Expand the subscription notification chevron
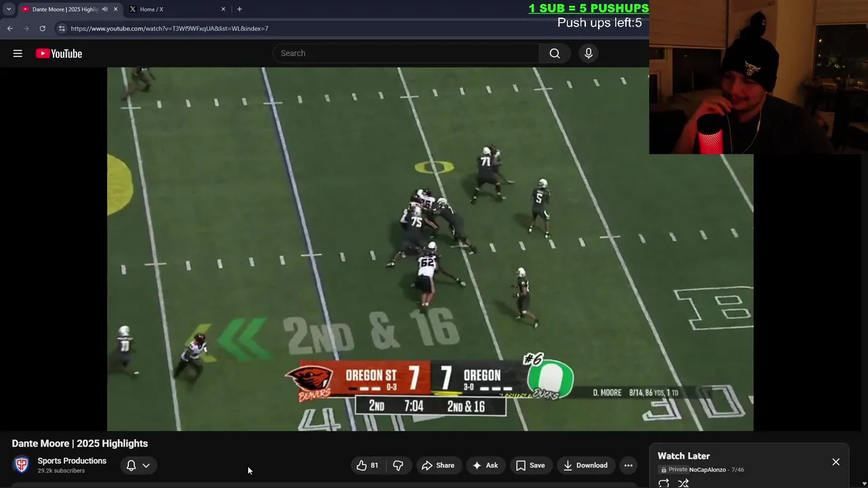Image resolution: width=868 pixels, height=488 pixels. click(x=146, y=466)
